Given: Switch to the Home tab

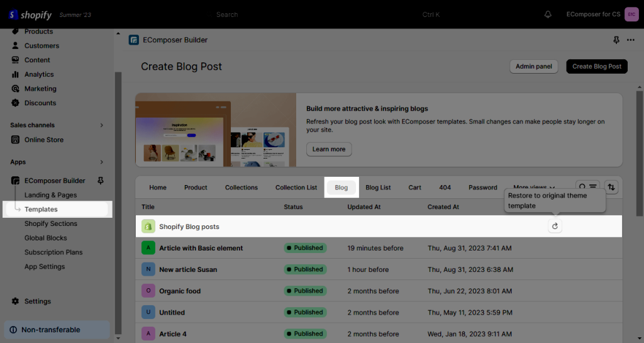Looking at the screenshot, I should pos(158,188).
